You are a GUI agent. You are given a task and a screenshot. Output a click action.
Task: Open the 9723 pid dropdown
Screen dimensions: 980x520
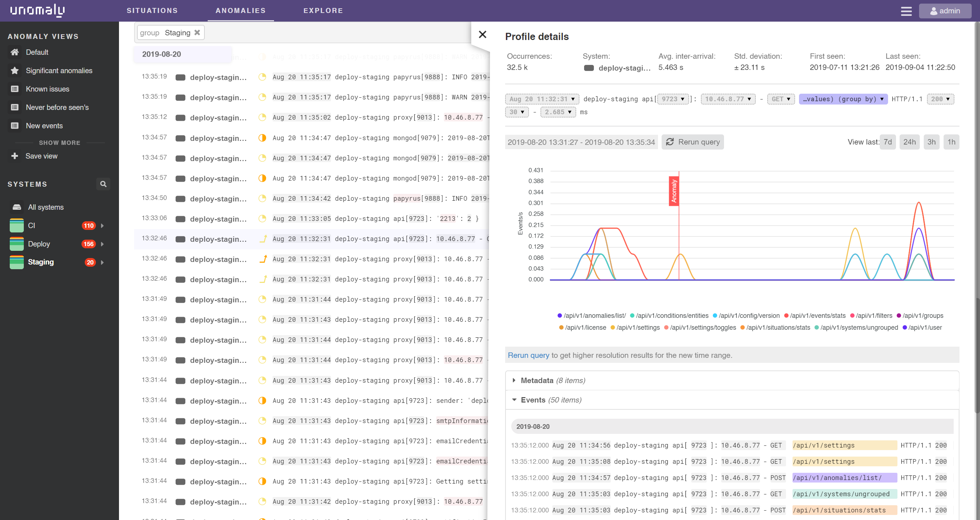673,99
